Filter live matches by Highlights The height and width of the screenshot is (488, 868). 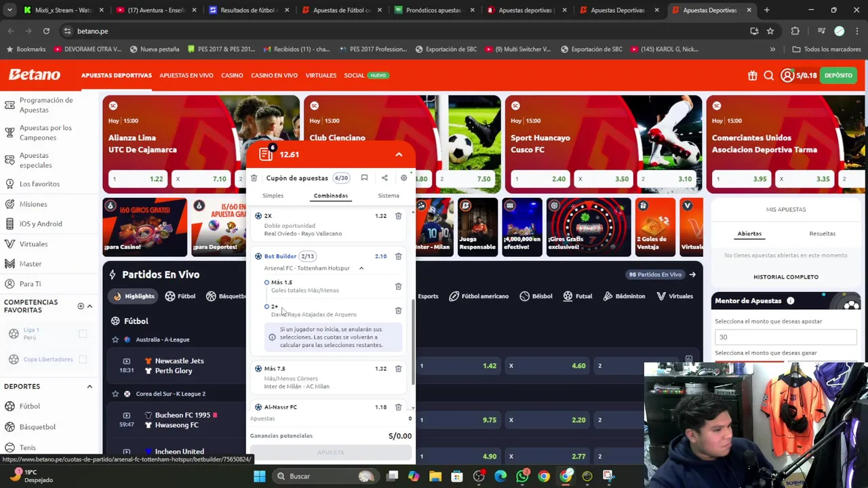(134, 296)
